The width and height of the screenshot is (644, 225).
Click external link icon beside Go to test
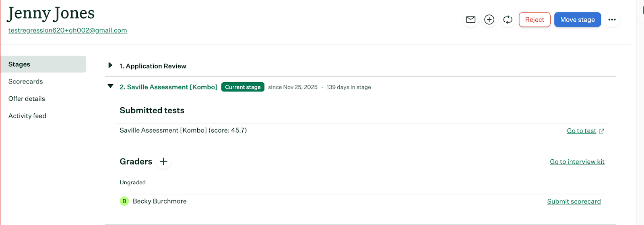click(601, 131)
